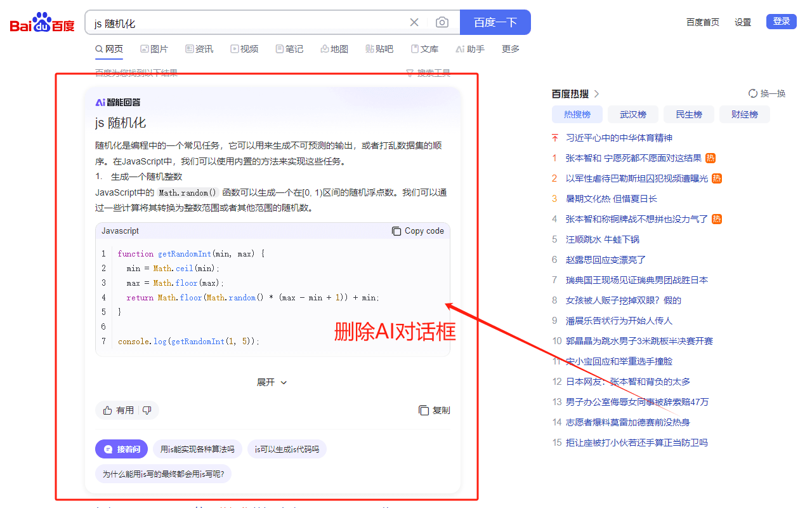812x508 pixels.
Task: Click the 登录 button
Action: 782,22
